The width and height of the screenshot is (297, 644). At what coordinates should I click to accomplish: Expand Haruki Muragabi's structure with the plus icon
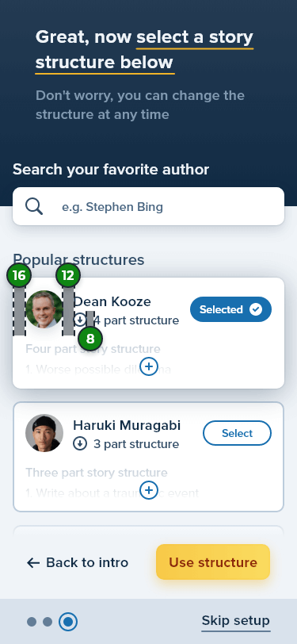click(x=149, y=490)
